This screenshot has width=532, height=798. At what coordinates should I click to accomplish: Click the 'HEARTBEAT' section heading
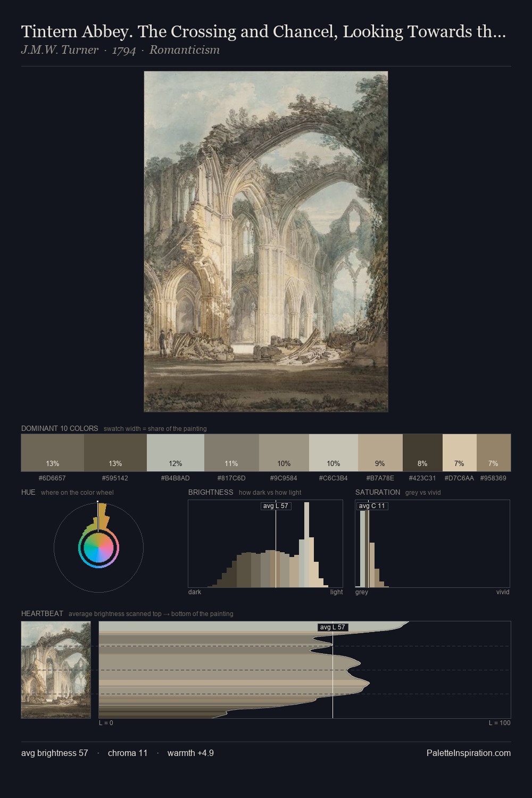[x=42, y=613]
